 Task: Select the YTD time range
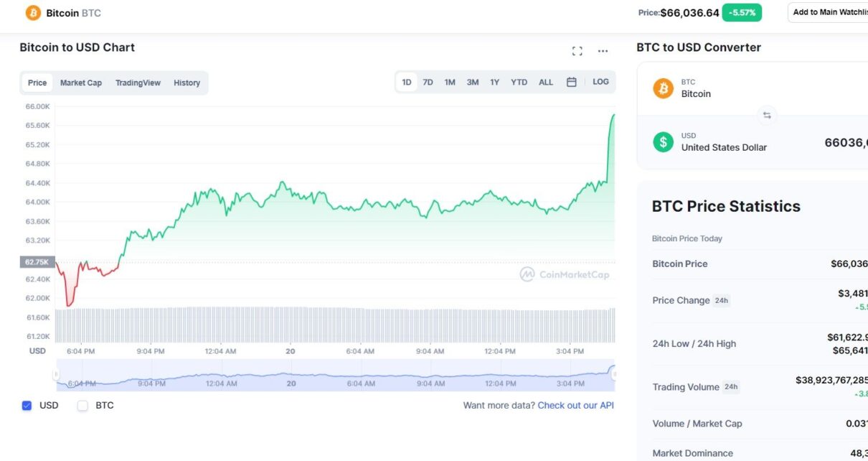tap(519, 83)
